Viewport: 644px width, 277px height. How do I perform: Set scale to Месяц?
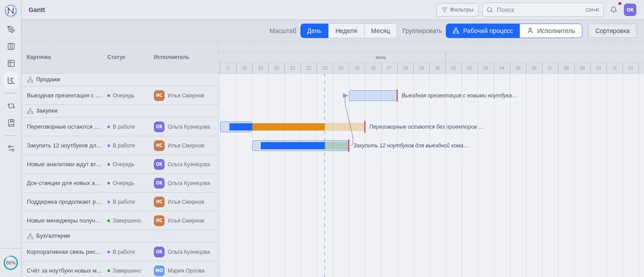[x=380, y=31]
